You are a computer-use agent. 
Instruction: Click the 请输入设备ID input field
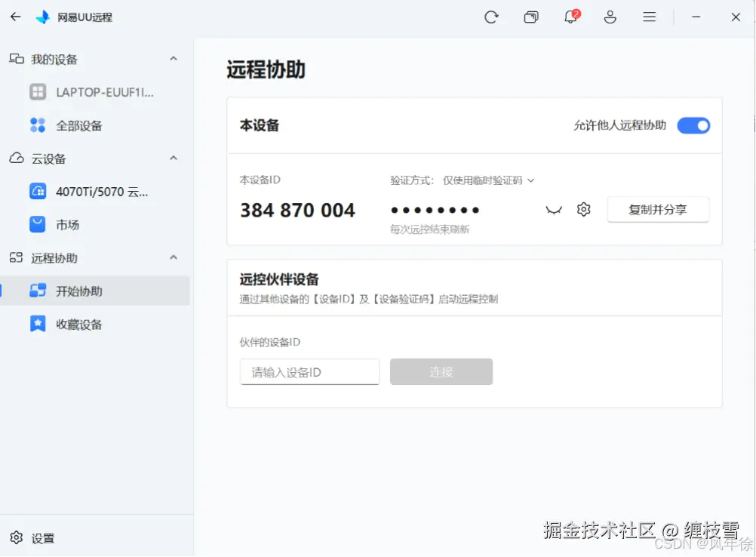309,371
